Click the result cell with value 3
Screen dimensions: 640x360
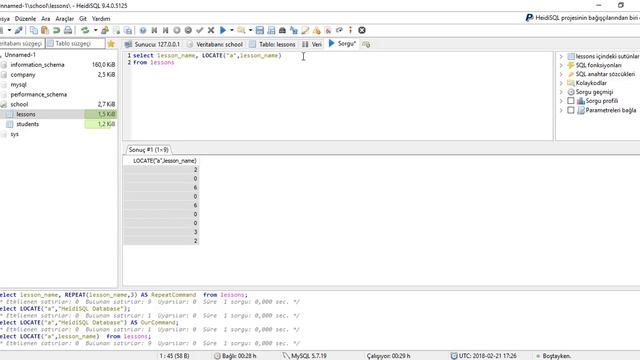click(x=161, y=232)
